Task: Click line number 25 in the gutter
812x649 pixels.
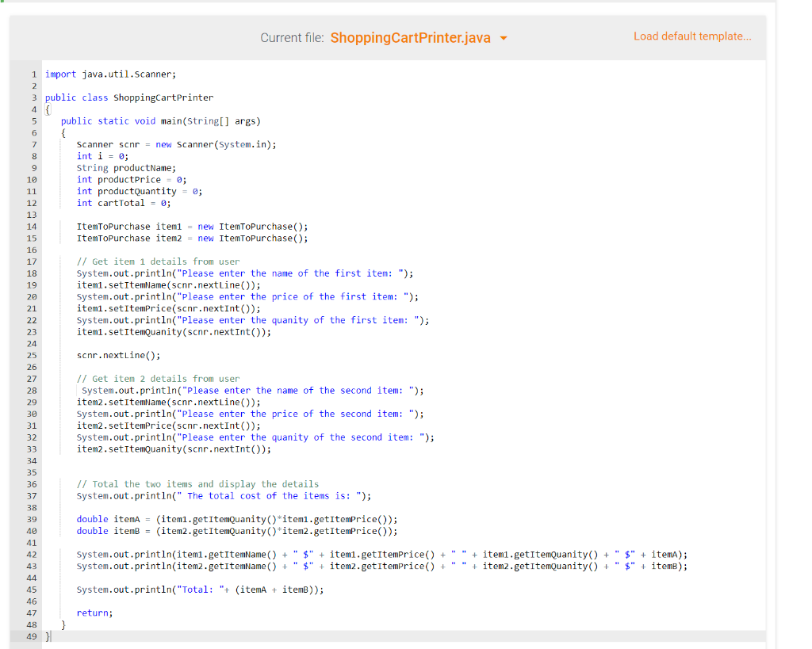Action: 32,355
